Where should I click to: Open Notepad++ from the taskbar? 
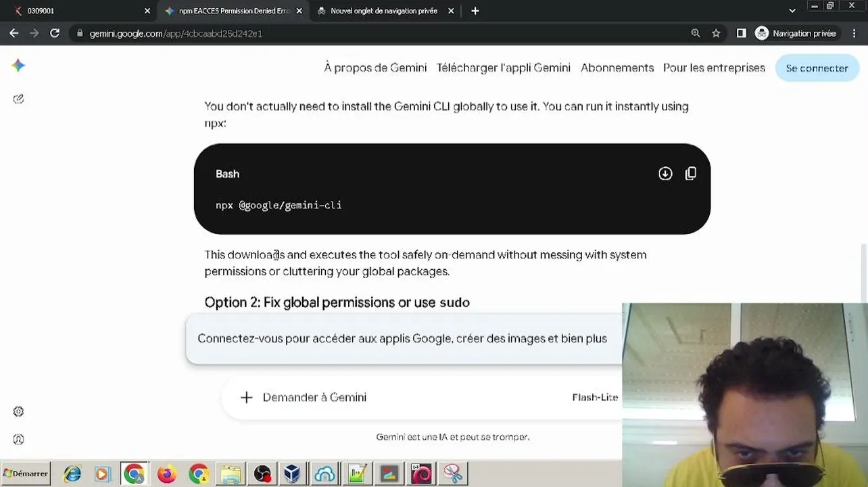pos(357,473)
